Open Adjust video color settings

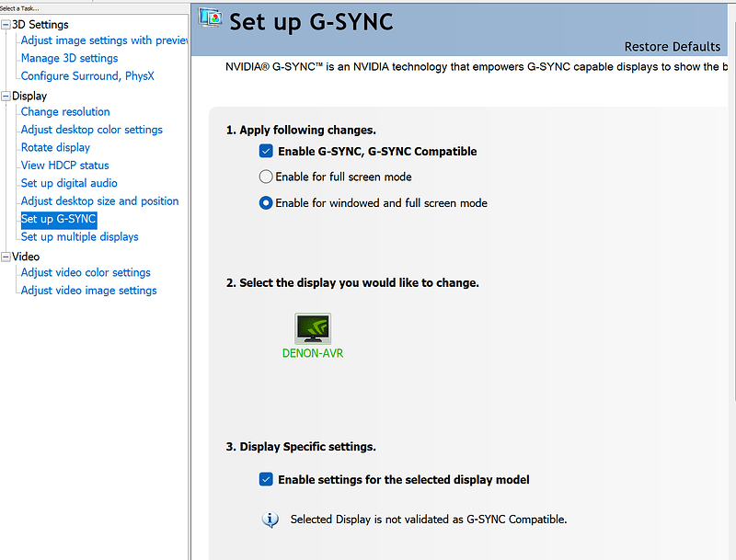[x=86, y=272]
